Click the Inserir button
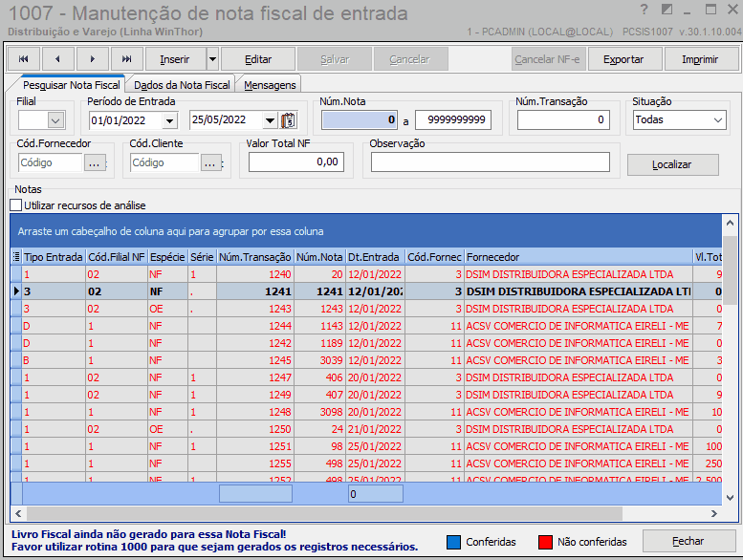 point(175,59)
